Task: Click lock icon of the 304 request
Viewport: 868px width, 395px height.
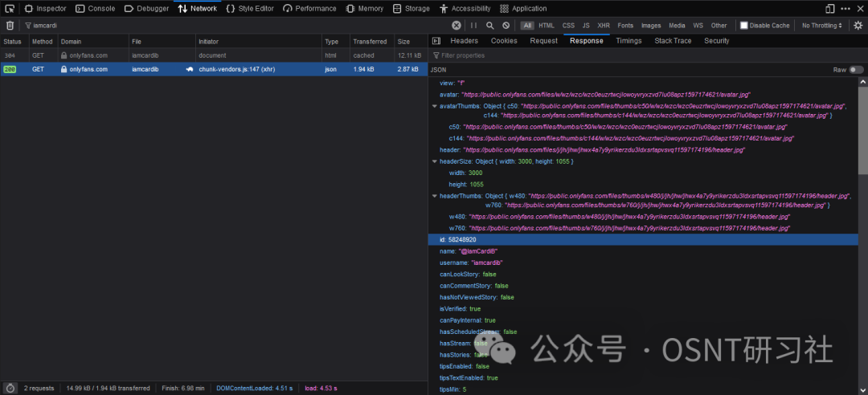Action: coord(64,56)
